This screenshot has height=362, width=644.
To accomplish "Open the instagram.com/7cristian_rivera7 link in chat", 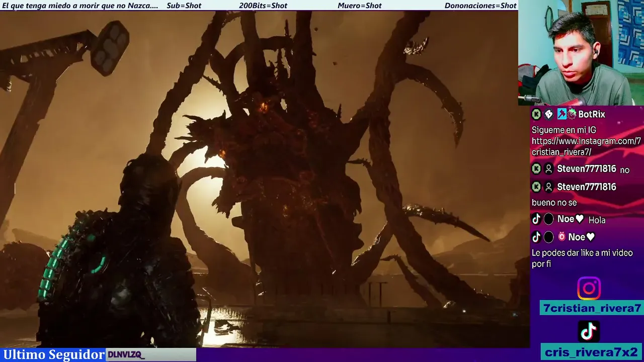I will pos(586,146).
